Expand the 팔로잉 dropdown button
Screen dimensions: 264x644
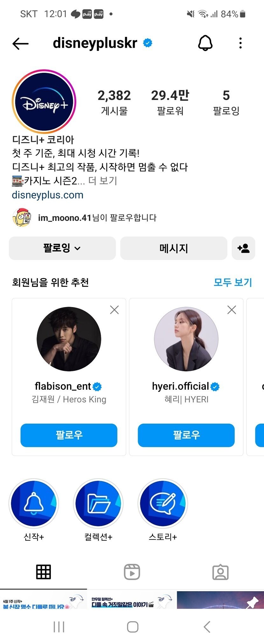click(x=62, y=248)
